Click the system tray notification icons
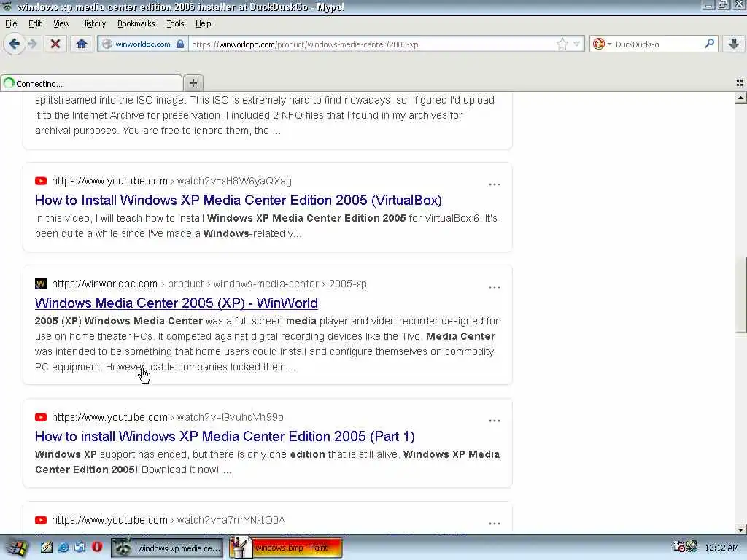 tap(685, 547)
